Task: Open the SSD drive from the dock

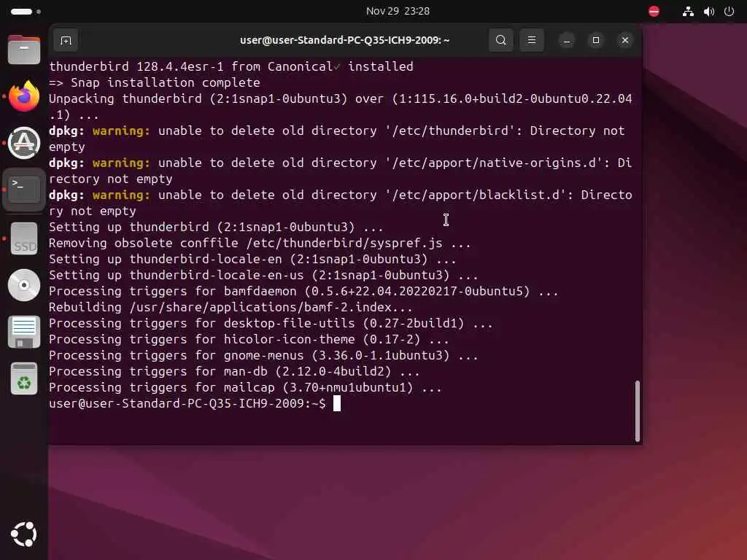Action: [24, 238]
